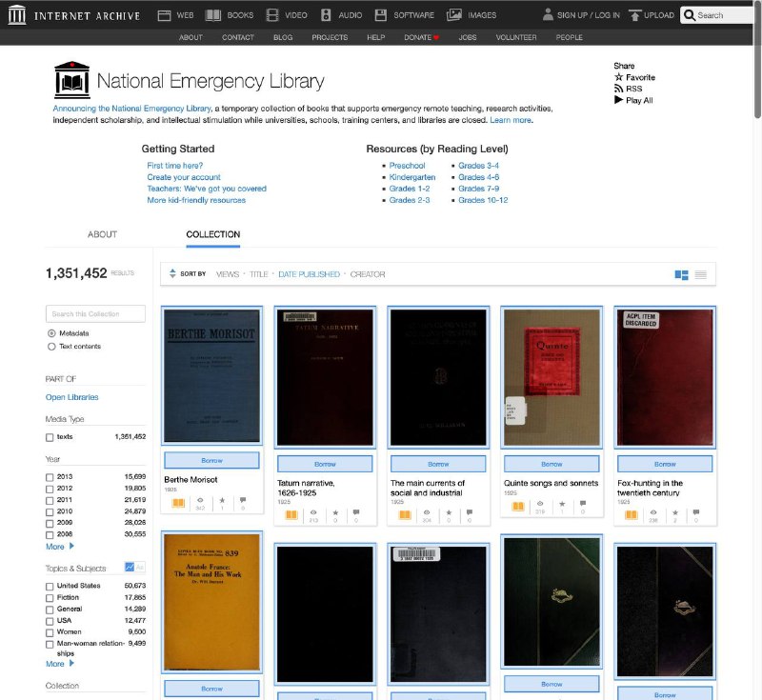Open the Grades 7-9 resources link

(479, 189)
